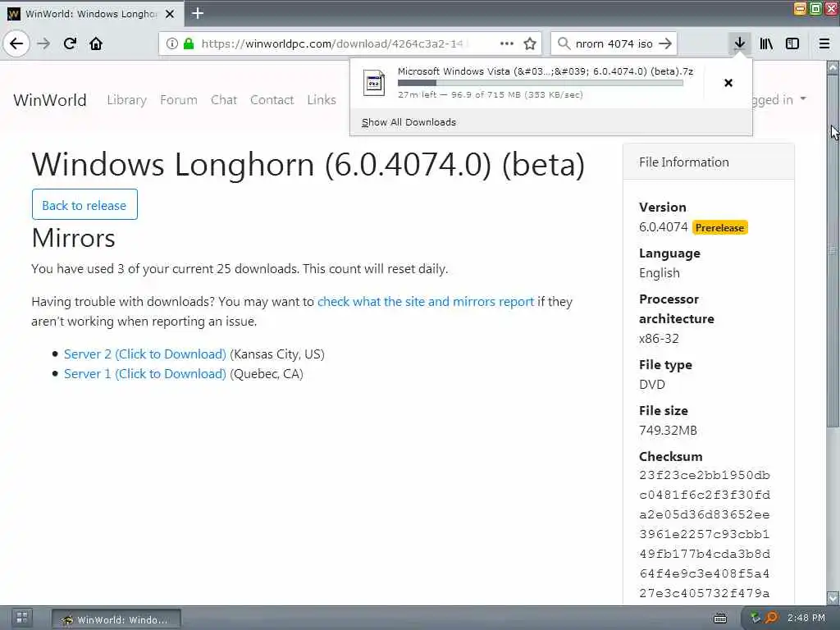This screenshot has width=840, height=630.
Task: Open the hamburger application menu
Action: pos(824,43)
